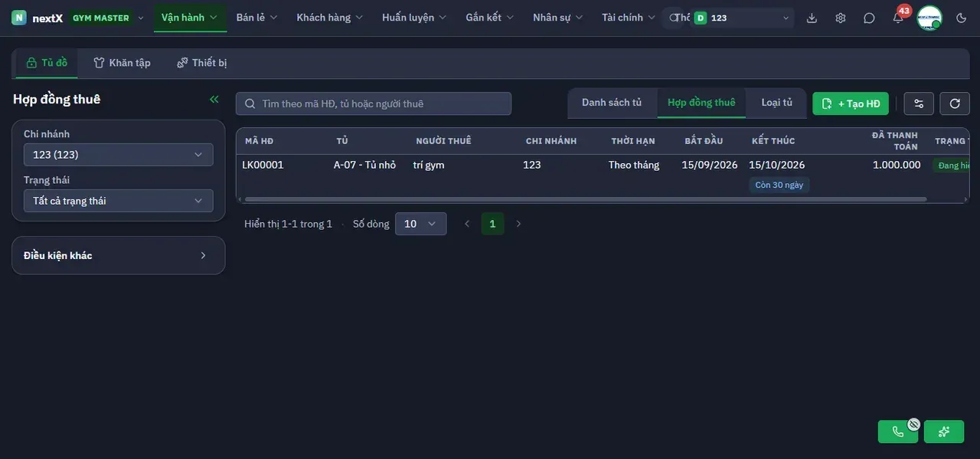Open the user profile avatar

929,18
